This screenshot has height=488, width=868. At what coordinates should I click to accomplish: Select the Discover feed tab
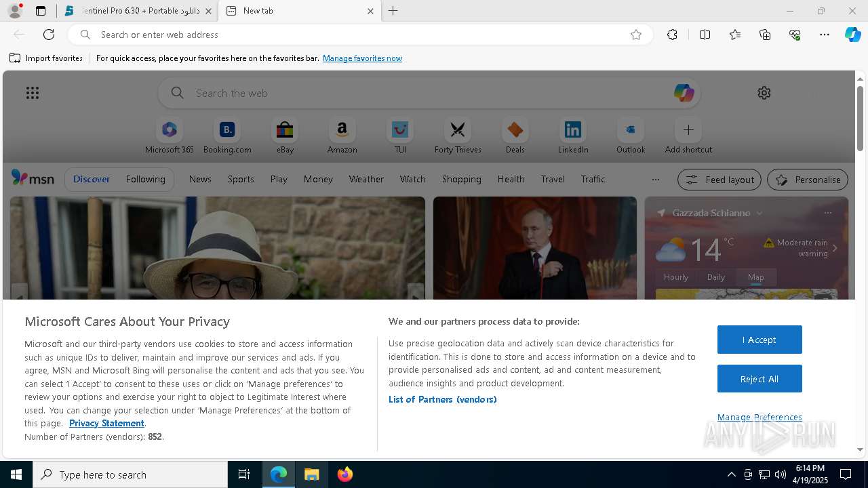92,179
